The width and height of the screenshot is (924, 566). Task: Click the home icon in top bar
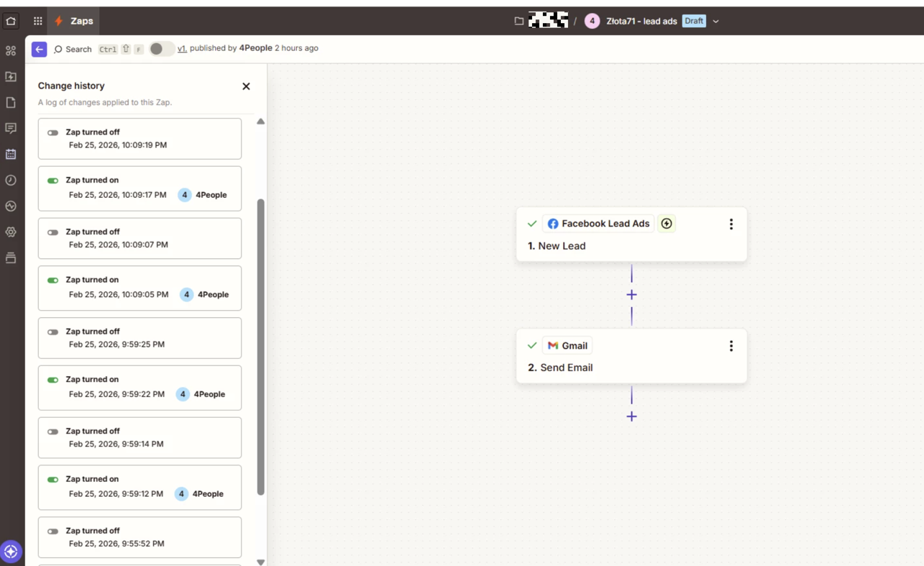[x=11, y=21]
